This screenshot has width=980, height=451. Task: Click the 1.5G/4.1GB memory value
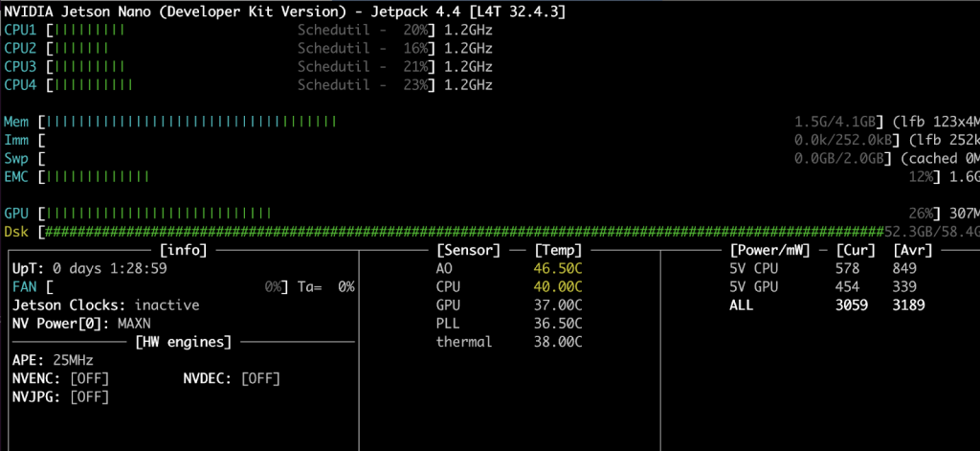tap(835, 122)
